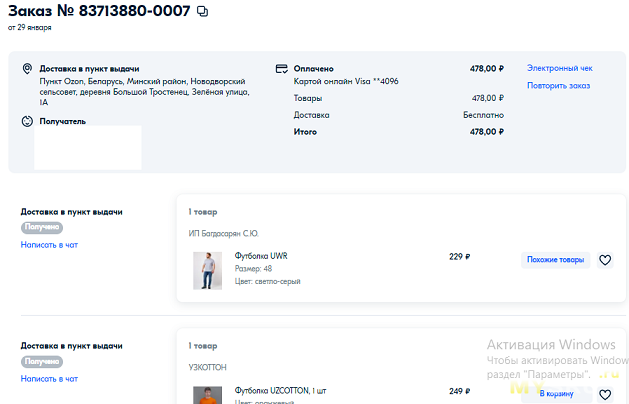The height and width of the screenshot is (404, 629).
Task: Add Футболка UWR to favorites heart
Action: pos(605,260)
